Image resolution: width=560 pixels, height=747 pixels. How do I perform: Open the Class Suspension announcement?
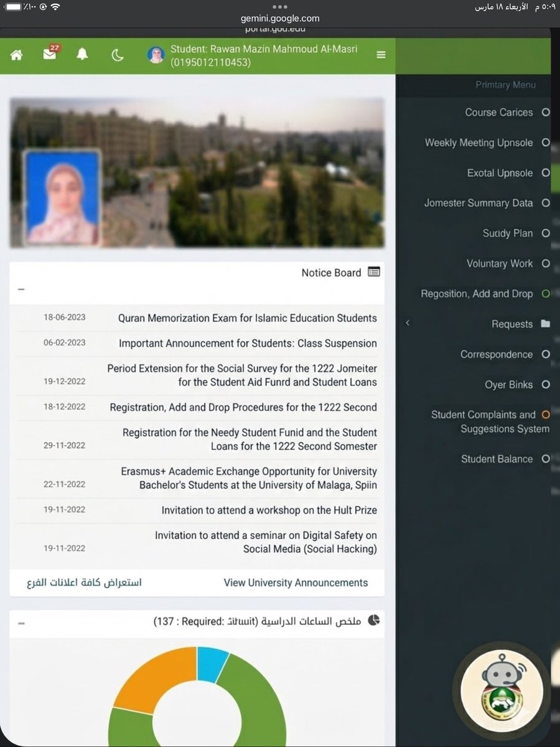(x=248, y=343)
